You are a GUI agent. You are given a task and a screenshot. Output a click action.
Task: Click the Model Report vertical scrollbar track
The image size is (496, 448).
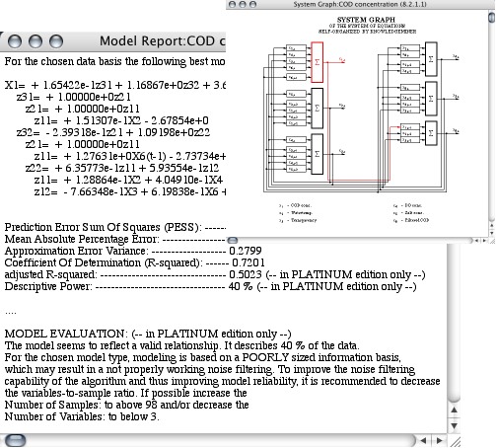click(x=454, y=323)
